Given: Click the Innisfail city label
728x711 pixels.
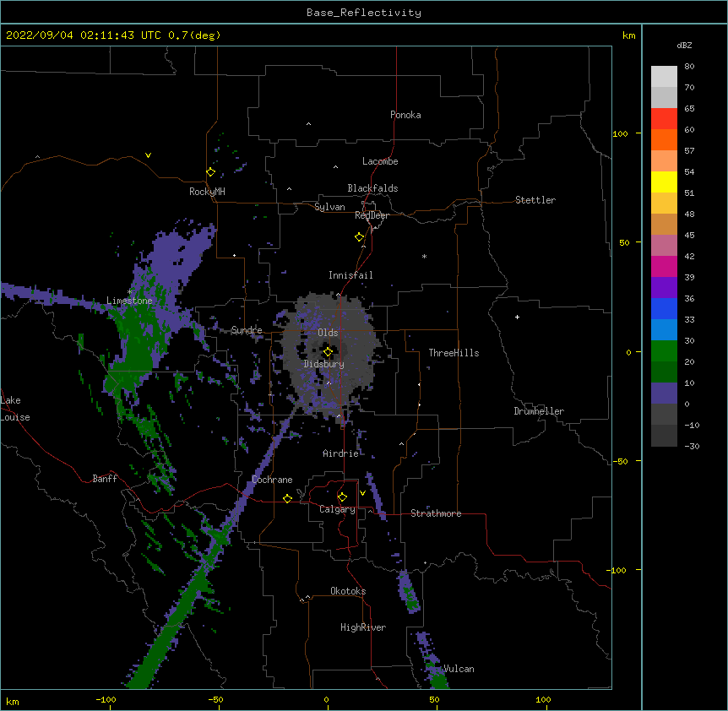Looking at the screenshot, I should (x=350, y=275).
